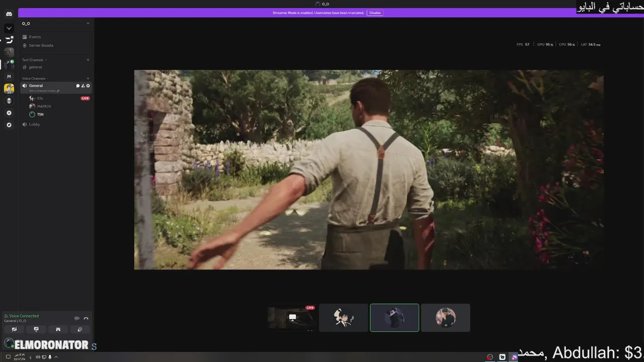Open chat for General voice channel

[x=78, y=86]
